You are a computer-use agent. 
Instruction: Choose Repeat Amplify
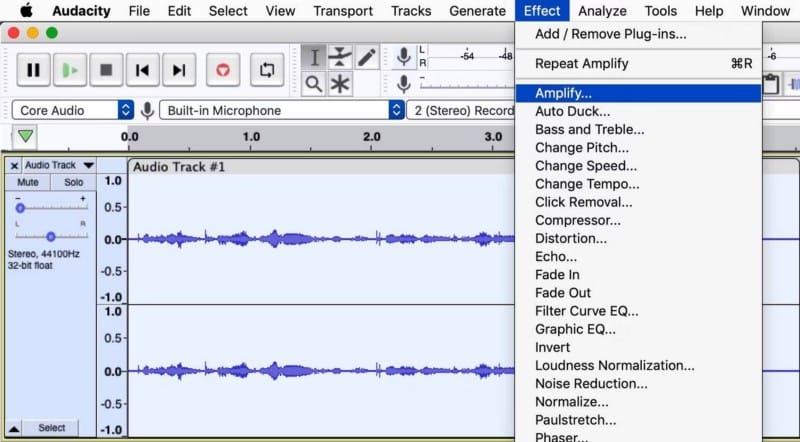coord(638,64)
